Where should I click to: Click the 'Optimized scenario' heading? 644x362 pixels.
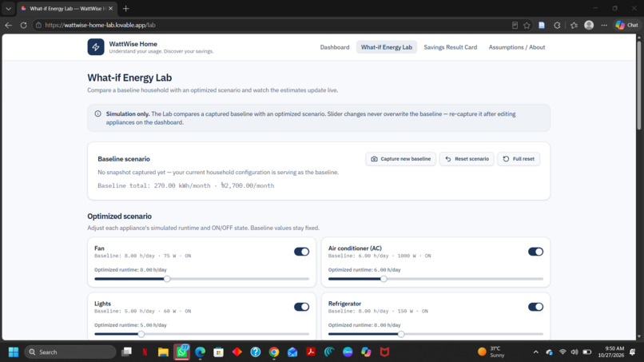coord(120,216)
